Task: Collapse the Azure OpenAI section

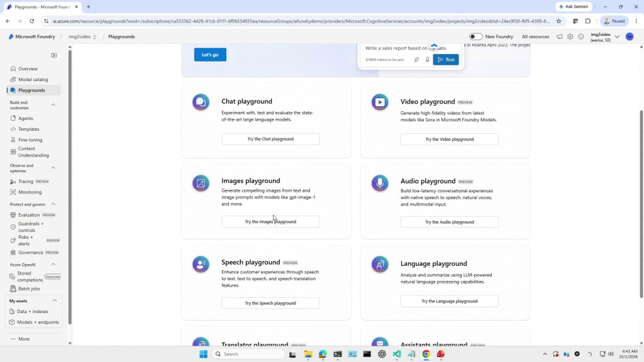Action: coord(53,265)
